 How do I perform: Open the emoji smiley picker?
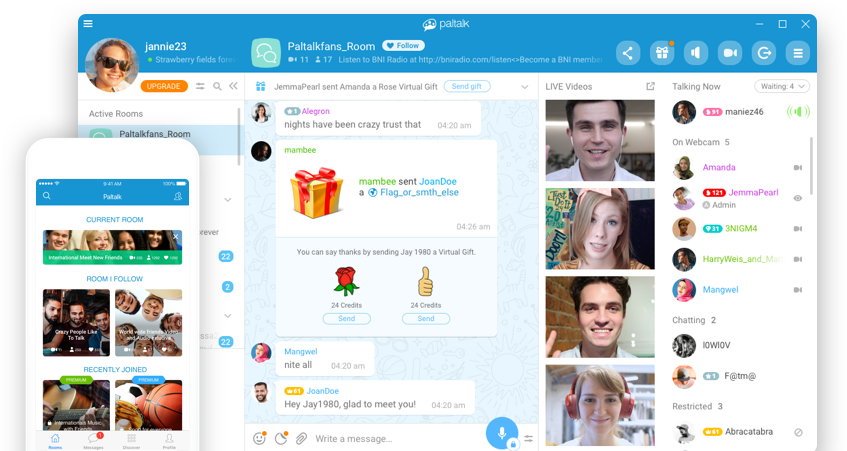[259, 438]
